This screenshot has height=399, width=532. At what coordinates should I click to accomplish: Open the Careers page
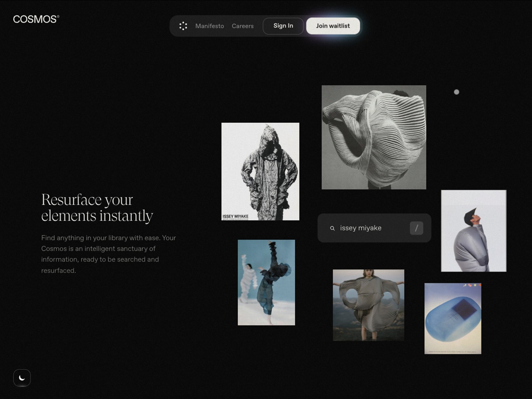243,26
